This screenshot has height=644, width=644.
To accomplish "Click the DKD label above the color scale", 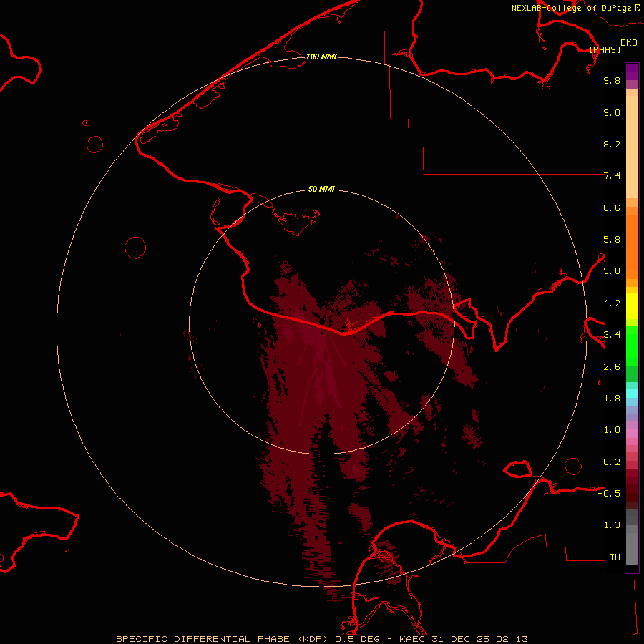I will pyautogui.click(x=629, y=43).
